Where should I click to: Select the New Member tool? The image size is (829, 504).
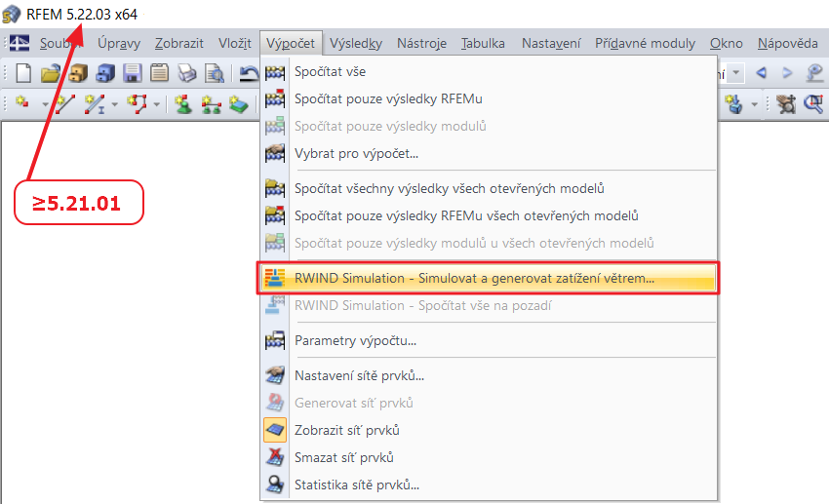[94, 104]
